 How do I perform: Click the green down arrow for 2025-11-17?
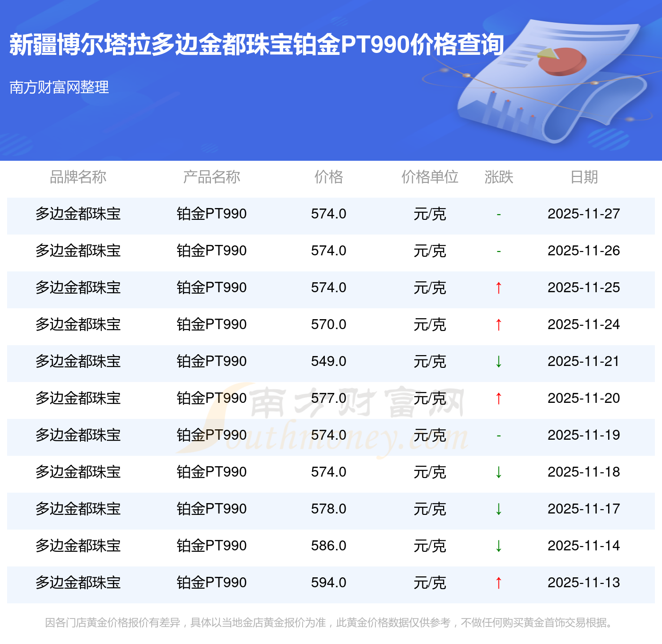(498, 509)
